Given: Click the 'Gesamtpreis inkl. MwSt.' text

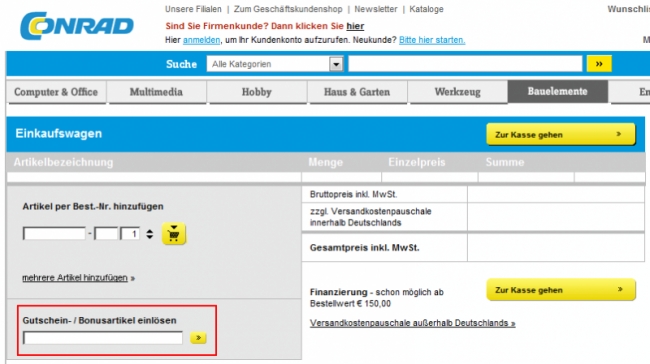Looking at the screenshot, I should point(364,248).
